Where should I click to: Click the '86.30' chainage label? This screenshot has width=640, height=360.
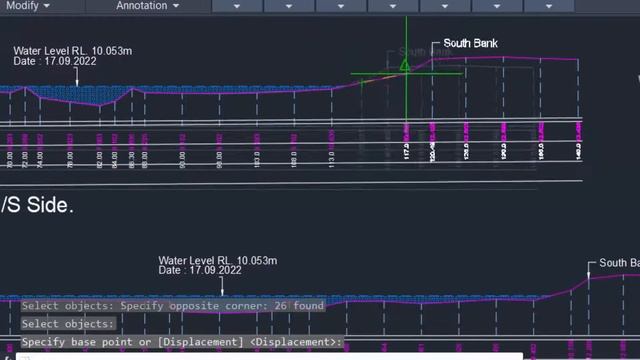131,160
